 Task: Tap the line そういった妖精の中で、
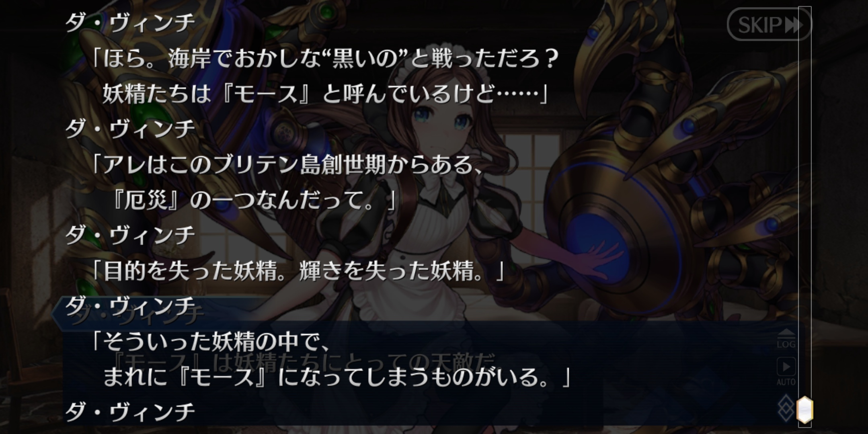click(x=211, y=342)
